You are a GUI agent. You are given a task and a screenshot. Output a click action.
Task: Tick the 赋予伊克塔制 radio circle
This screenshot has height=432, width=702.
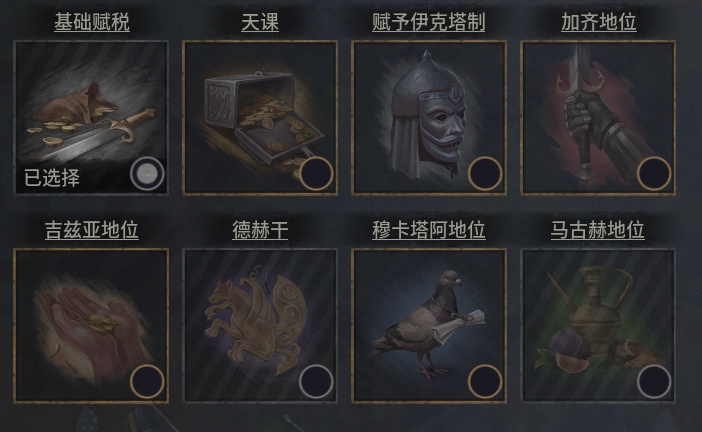(485, 174)
